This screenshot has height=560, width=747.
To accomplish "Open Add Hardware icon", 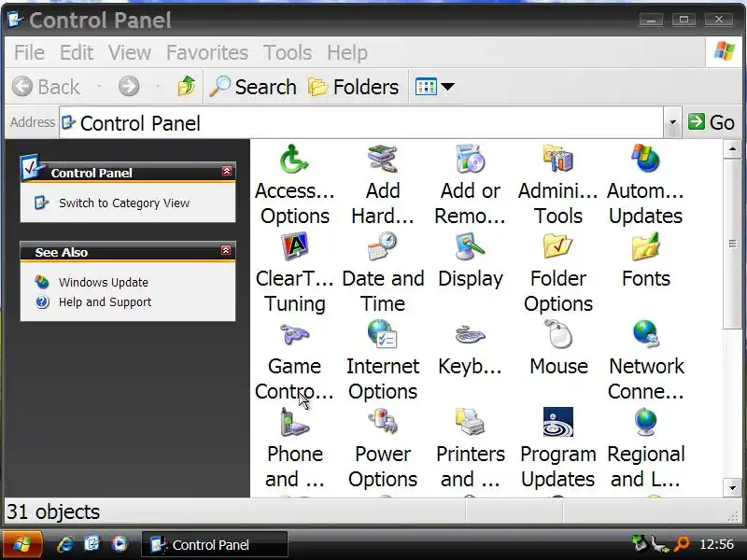I will tap(383, 160).
